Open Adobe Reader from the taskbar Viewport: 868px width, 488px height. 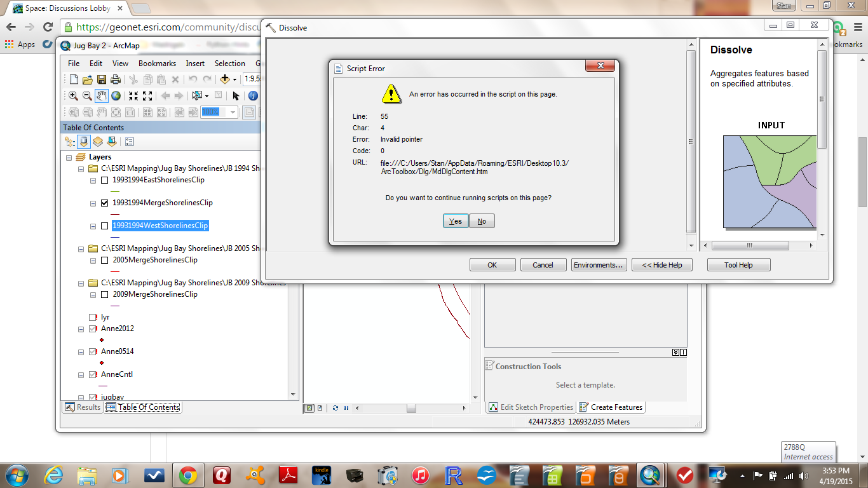tap(288, 475)
